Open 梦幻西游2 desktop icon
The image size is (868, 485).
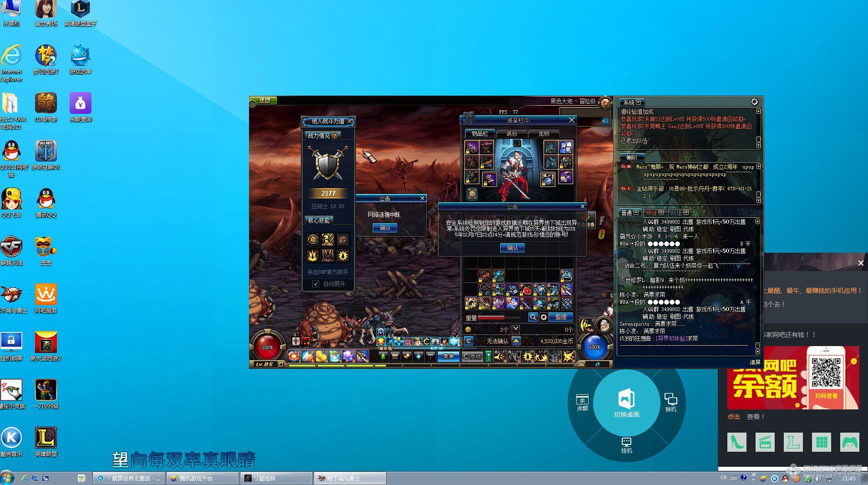[46, 60]
